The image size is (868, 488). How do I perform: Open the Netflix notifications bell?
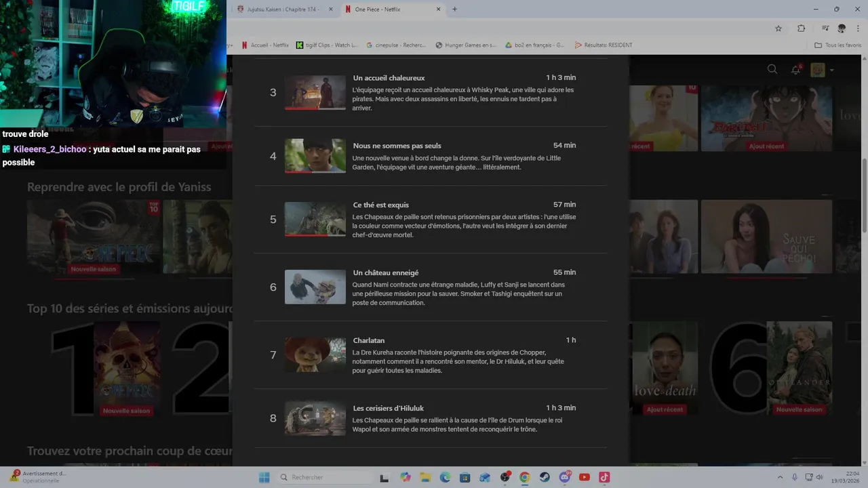coord(796,70)
